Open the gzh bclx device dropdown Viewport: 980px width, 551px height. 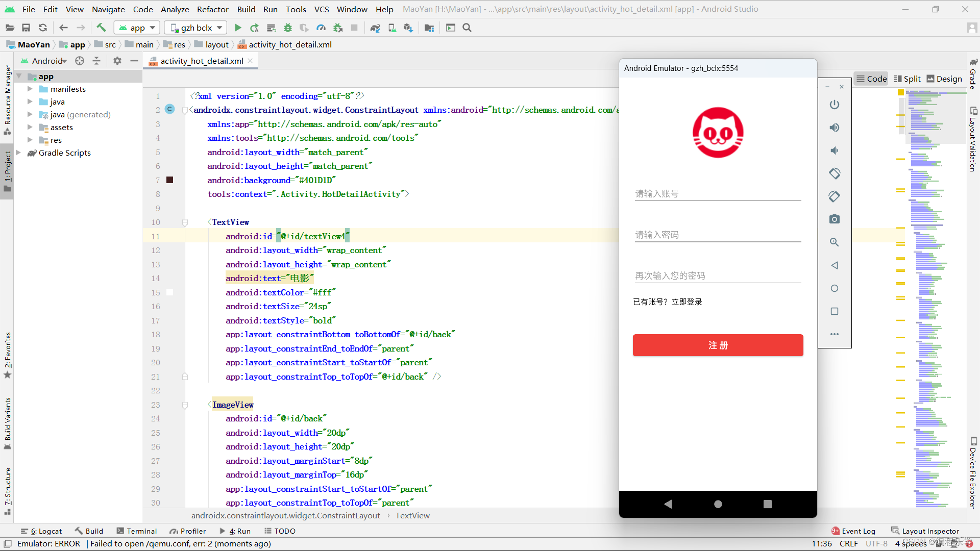[197, 28]
